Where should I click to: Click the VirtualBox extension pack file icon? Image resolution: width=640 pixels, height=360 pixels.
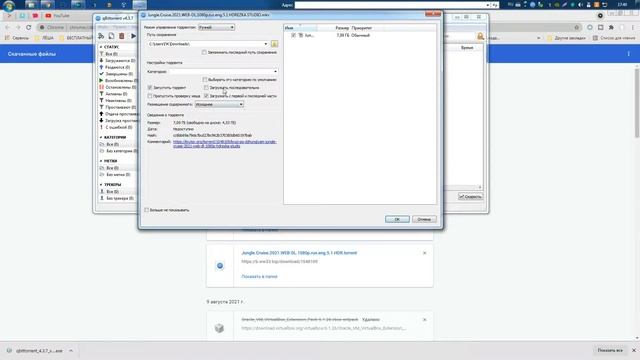220,328
